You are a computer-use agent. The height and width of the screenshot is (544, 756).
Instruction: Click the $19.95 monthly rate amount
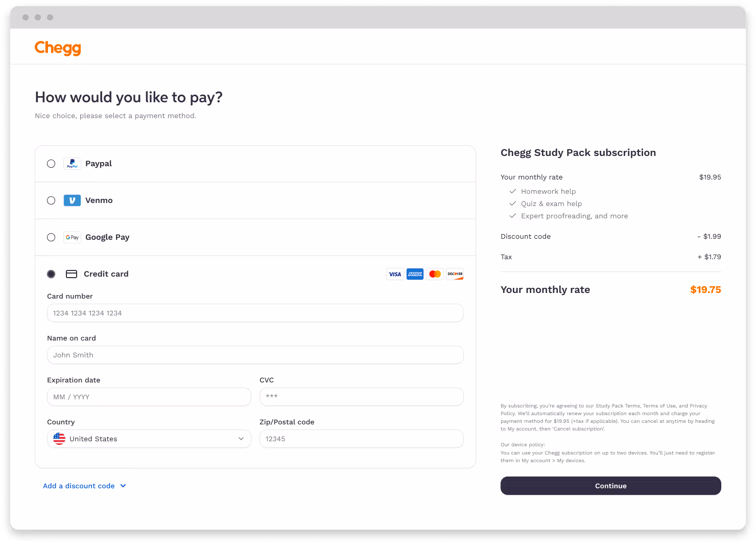tap(710, 177)
